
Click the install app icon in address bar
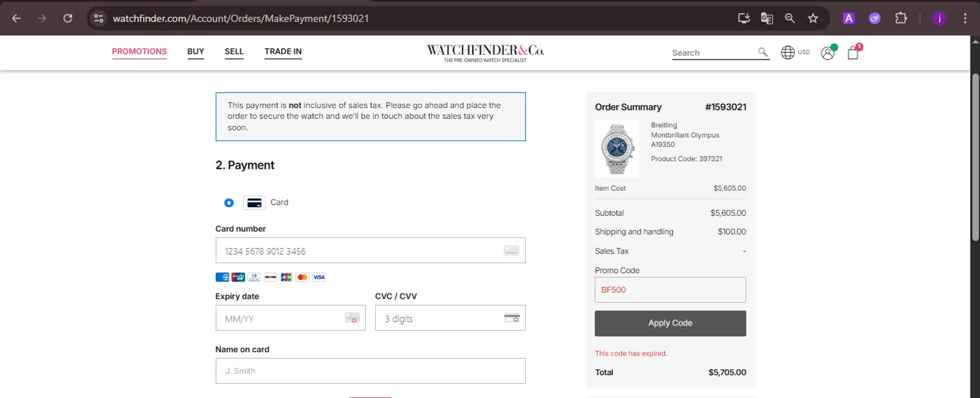pos(743,18)
